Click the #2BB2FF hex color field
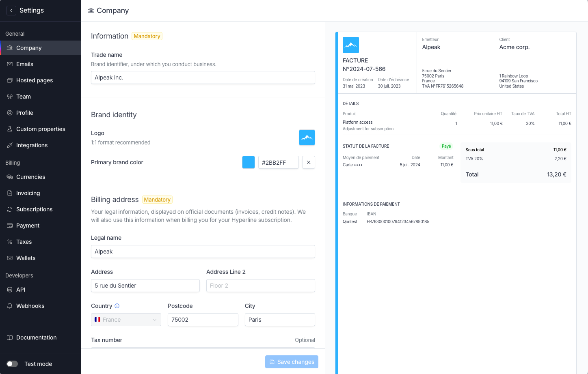The image size is (588, 374). coord(279,162)
